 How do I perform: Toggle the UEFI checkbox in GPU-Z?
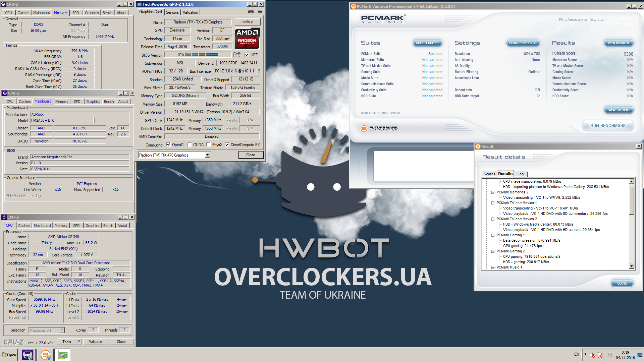[x=247, y=55]
